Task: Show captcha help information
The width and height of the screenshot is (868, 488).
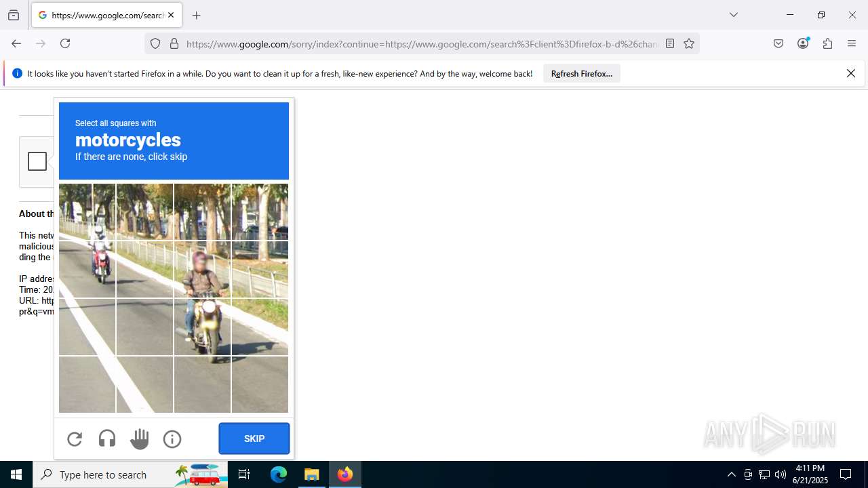Action: (x=172, y=439)
